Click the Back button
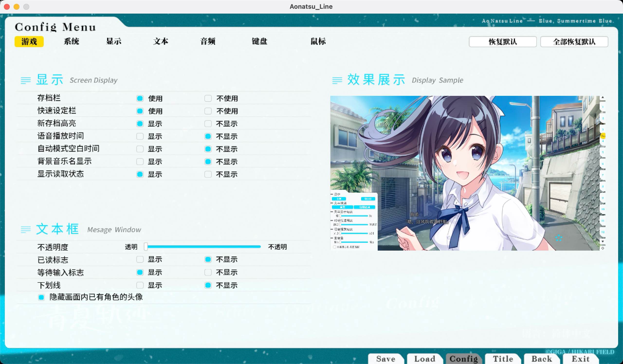 coord(542,359)
